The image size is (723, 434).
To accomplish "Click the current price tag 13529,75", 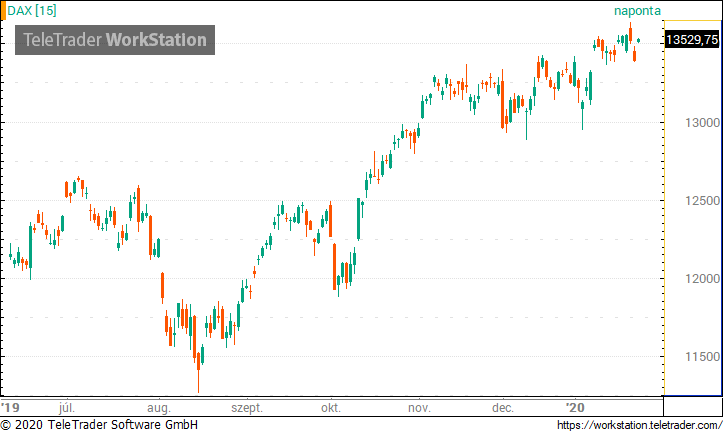I will pyautogui.click(x=692, y=40).
